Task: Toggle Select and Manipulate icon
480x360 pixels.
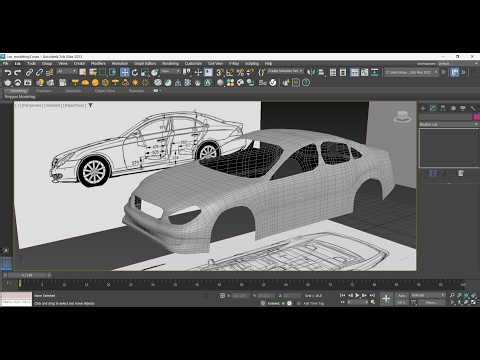Action: [x=198, y=72]
